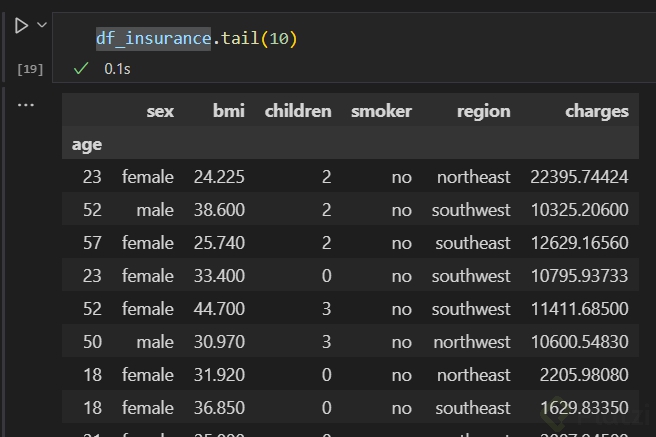Place cursor on df_insurance in the code
This screenshot has height=437, width=656.
(x=153, y=39)
